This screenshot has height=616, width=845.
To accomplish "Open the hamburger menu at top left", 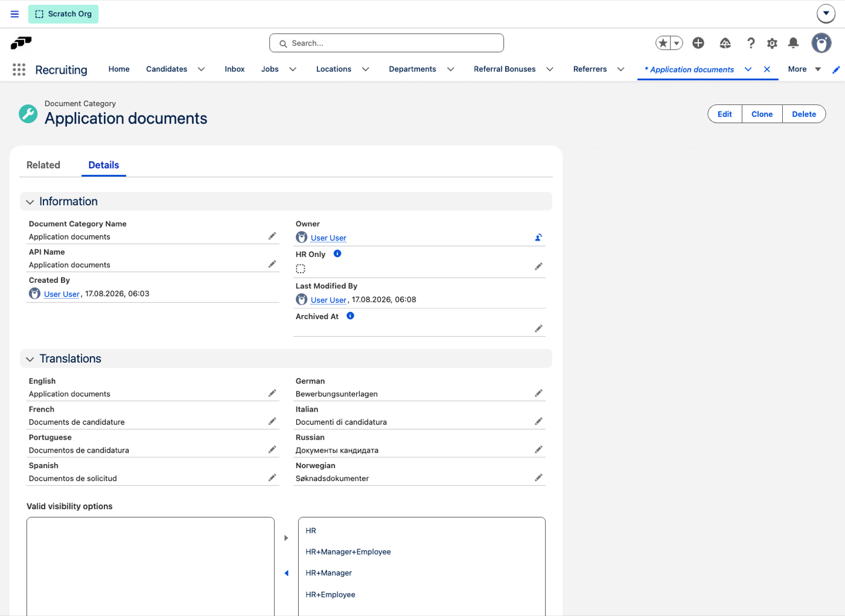I will click(14, 14).
